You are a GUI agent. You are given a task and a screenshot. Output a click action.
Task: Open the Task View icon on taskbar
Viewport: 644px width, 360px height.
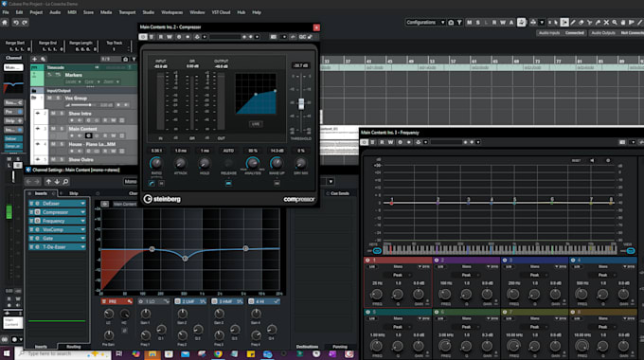[x=119, y=353]
